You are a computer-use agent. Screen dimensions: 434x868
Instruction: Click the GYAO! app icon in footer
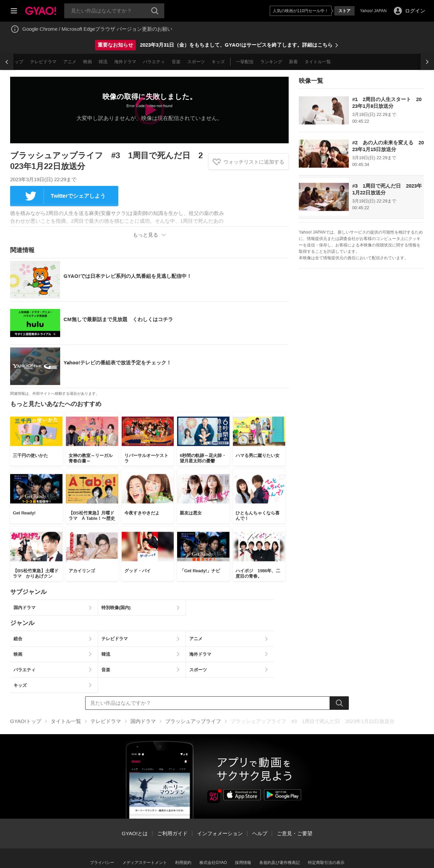(214, 796)
